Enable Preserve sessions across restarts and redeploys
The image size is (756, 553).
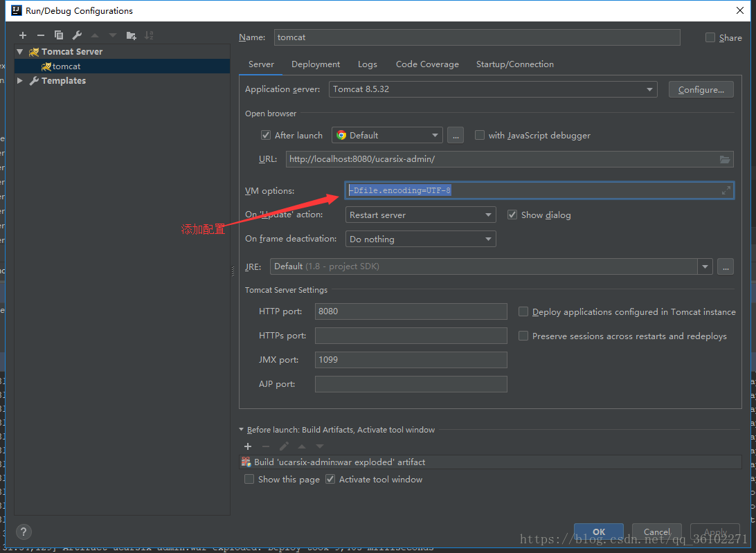point(523,336)
